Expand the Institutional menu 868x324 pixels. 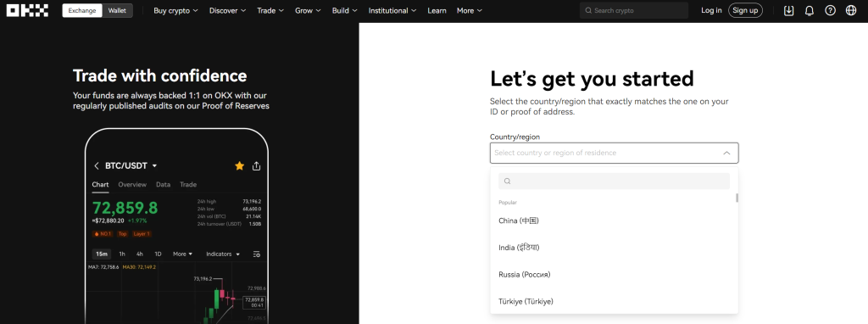tap(392, 10)
